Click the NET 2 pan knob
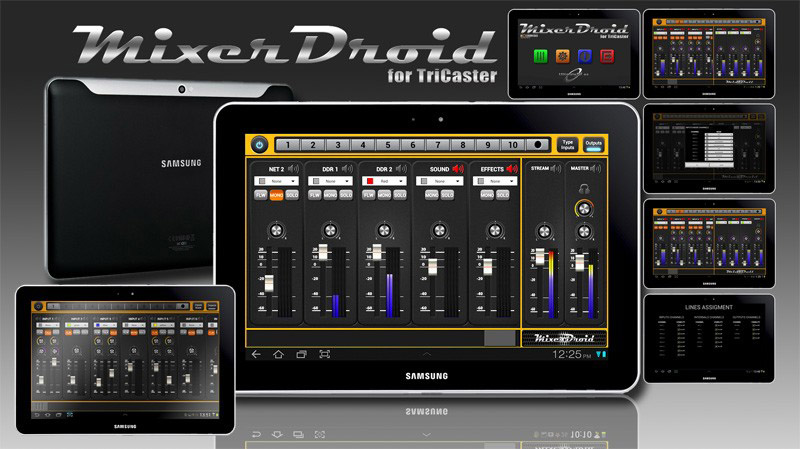Viewport: 800px width, 449px height. click(x=276, y=231)
